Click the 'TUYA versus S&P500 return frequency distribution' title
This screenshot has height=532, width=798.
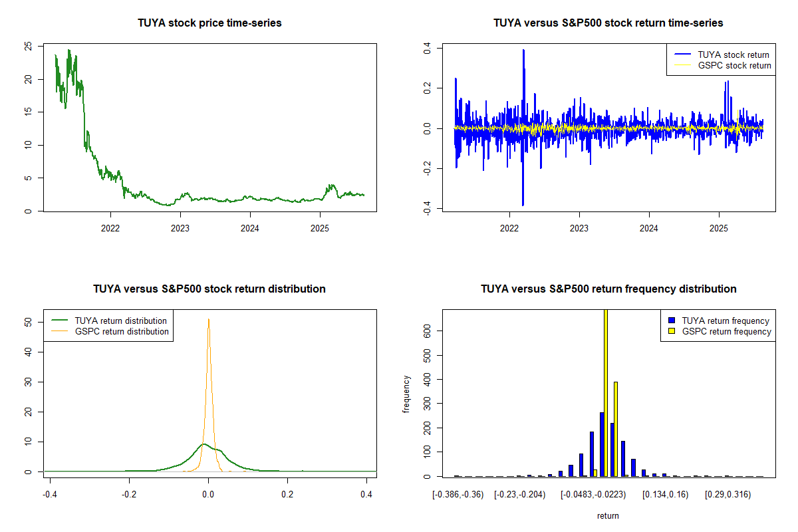pyautogui.click(x=608, y=289)
